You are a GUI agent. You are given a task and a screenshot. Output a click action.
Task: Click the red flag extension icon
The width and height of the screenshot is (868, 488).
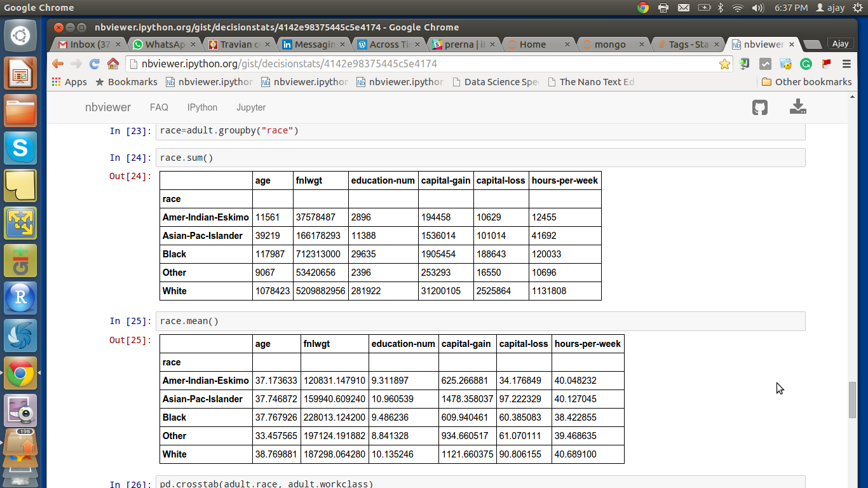(826, 64)
